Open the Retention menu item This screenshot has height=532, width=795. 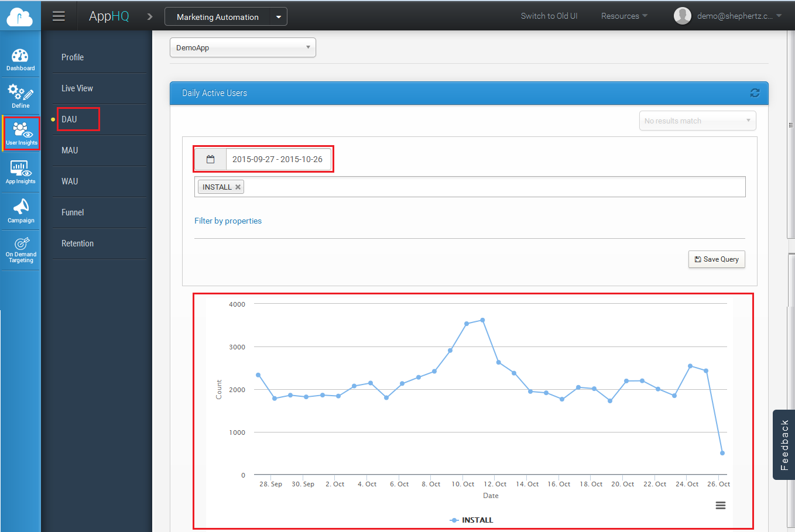point(77,243)
